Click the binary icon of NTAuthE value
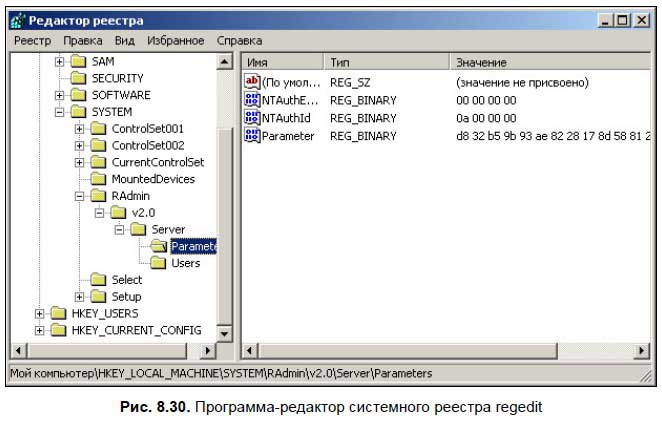The width and height of the screenshot is (662, 422). [x=252, y=100]
